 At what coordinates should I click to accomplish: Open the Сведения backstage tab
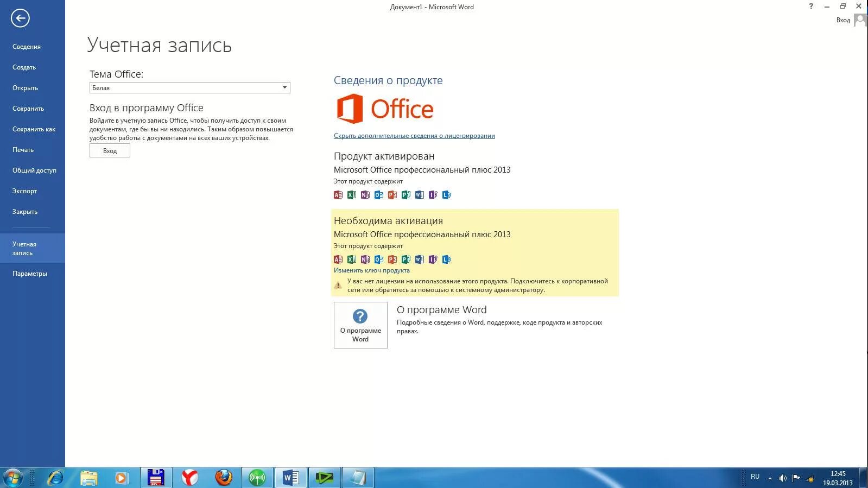pos(27,47)
